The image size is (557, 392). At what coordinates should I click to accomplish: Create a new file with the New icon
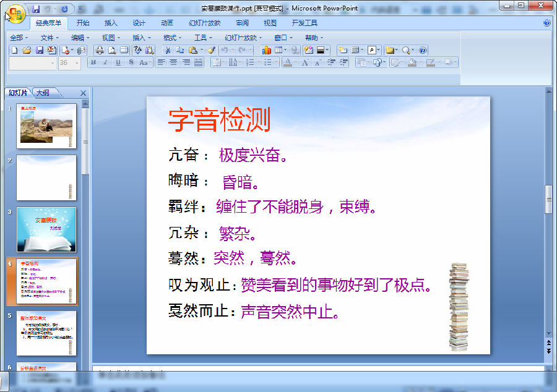[14, 51]
